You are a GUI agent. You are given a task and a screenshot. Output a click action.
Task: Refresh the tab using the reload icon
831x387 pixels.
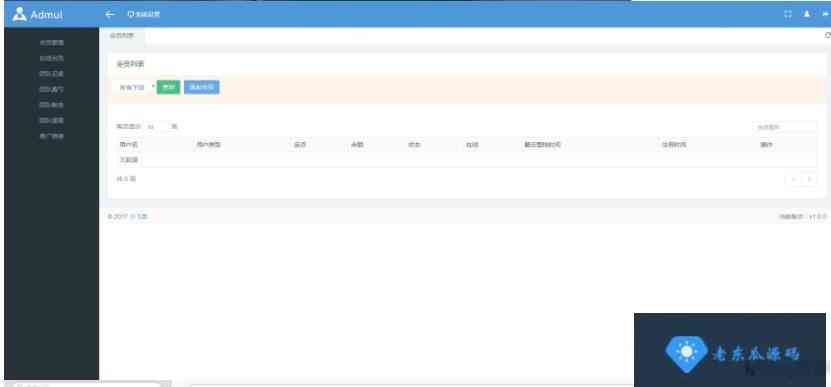(827, 36)
